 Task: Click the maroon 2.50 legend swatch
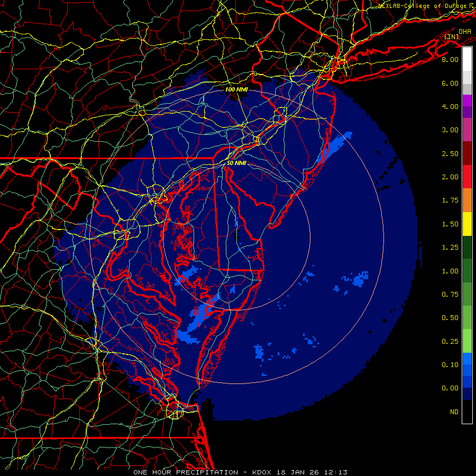[467, 153]
